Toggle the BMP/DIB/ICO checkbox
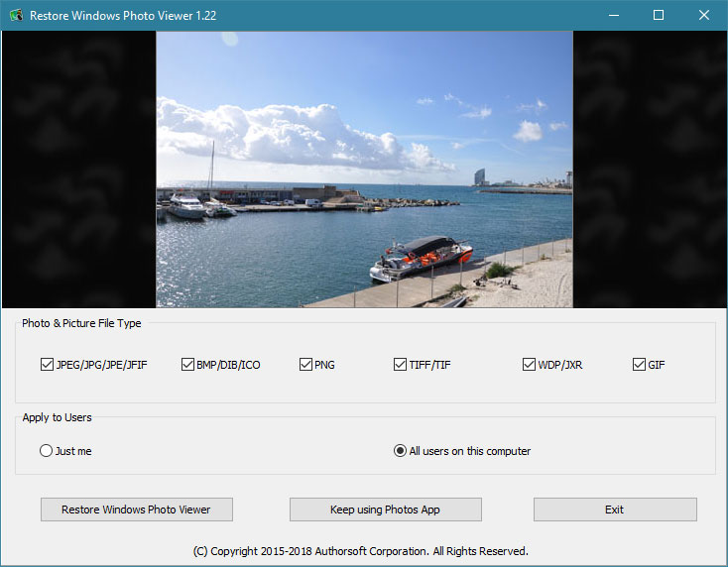728x567 pixels. click(187, 365)
